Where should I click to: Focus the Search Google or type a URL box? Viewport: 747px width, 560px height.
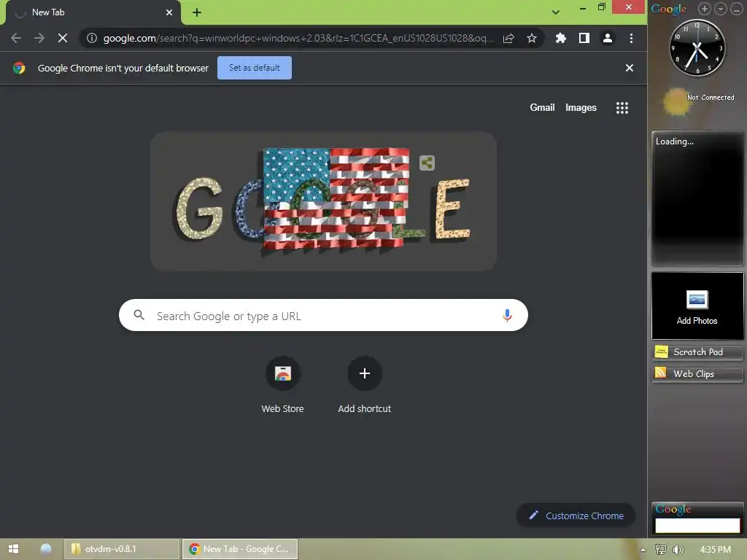(x=323, y=315)
